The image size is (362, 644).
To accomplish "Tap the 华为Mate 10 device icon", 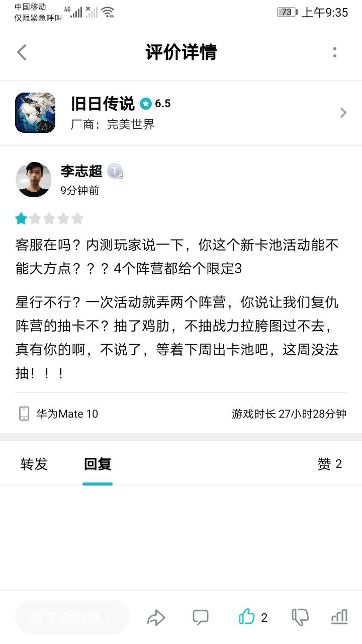I will pyautogui.click(x=24, y=414).
